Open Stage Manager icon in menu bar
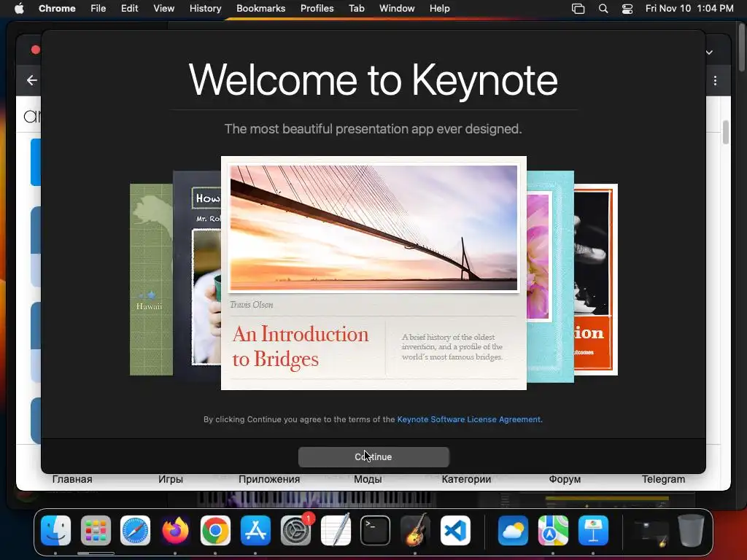 tap(578, 9)
